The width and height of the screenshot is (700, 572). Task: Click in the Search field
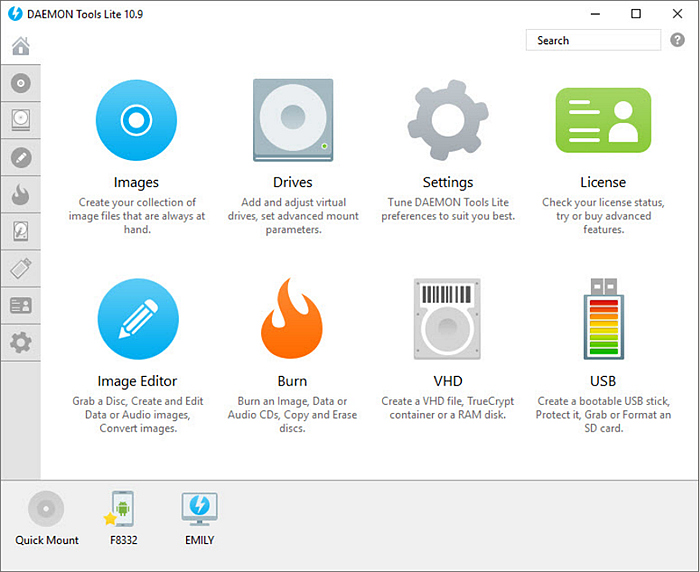tap(593, 40)
